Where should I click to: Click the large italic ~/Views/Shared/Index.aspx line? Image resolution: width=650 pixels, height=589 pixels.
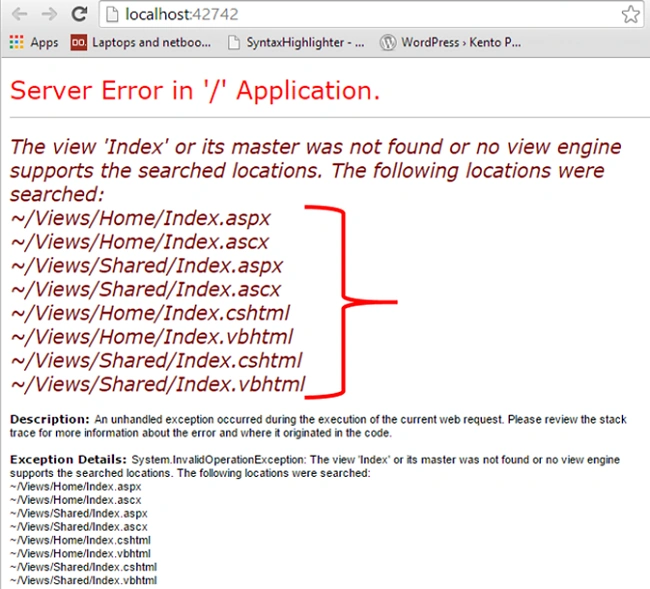147,266
